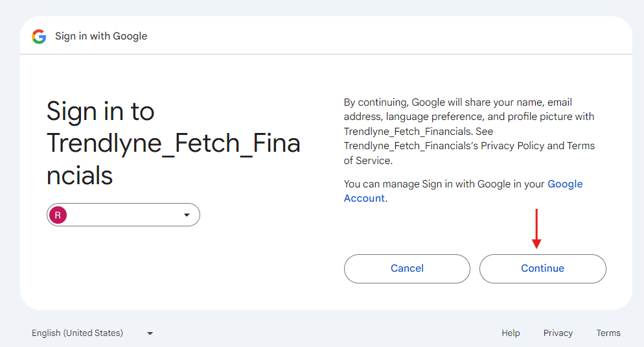
Task: Click the 'Sign in to Trendlyne_Fetch_Financials' heading
Action: (174, 143)
